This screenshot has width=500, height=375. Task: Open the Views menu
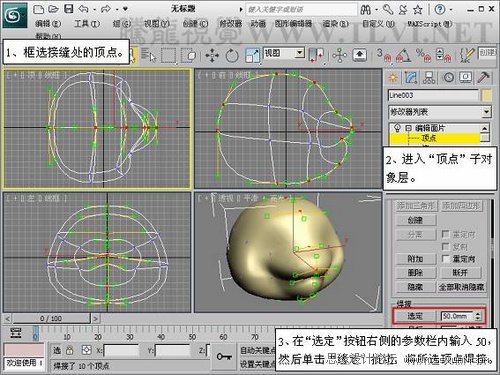pos(157,23)
